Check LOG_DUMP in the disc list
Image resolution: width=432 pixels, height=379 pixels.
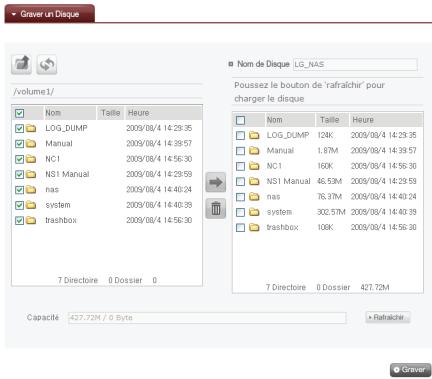240,135
